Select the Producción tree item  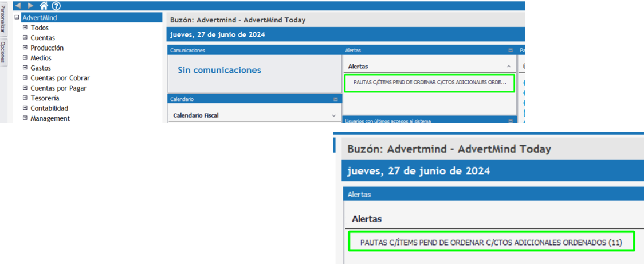[47, 48]
